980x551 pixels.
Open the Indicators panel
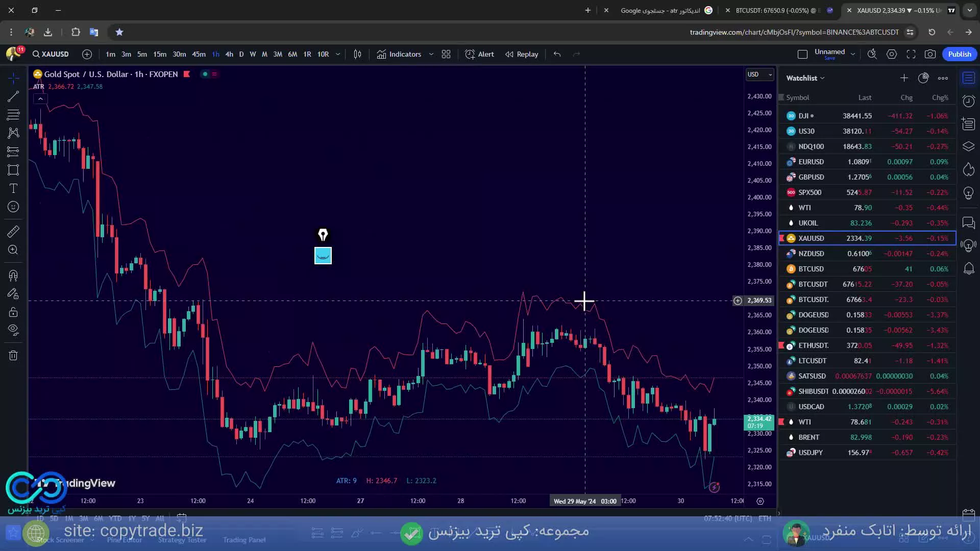click(x=405, y=54)
